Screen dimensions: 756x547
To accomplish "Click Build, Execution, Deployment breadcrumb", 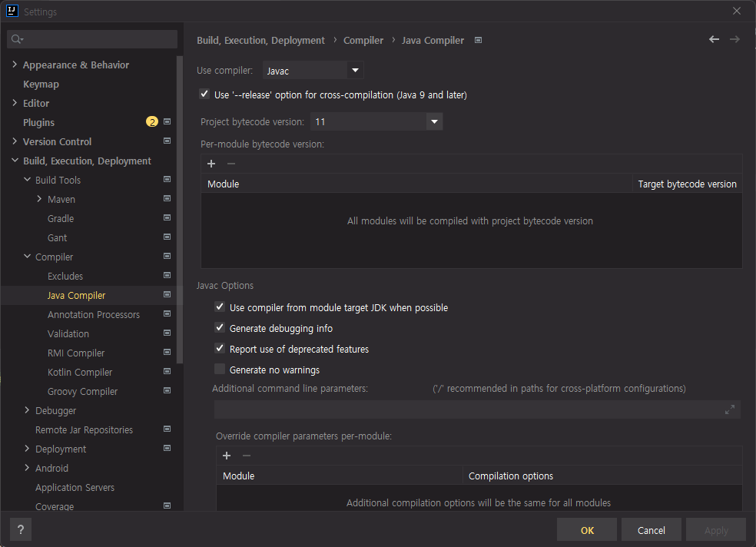I will 261,41.
